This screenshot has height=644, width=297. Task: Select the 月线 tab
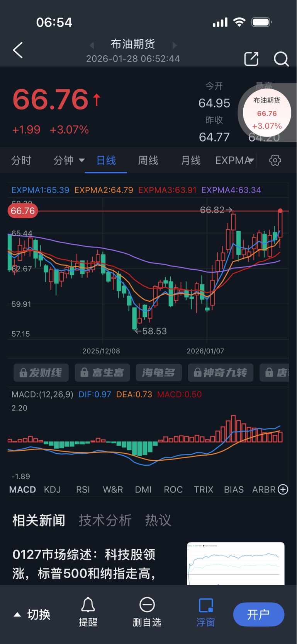pos(191,160)
